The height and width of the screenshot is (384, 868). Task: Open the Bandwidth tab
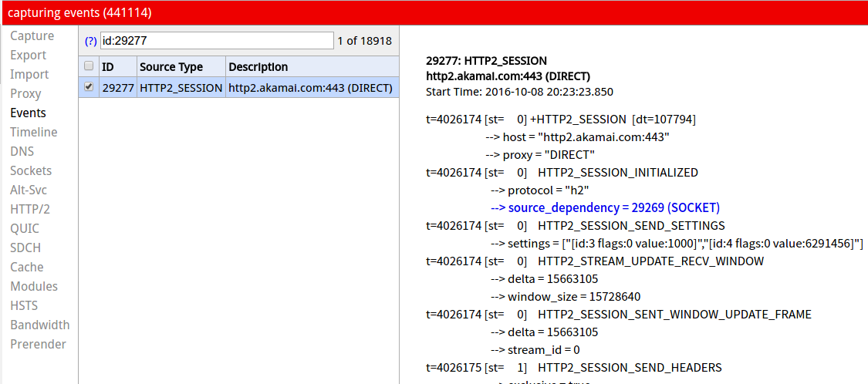(x=40, y=325)
